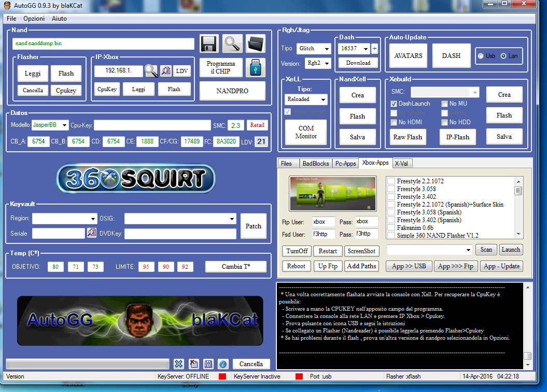547x392 pixels.
Task: Switch to the X-Val tab
Action: 401,164
